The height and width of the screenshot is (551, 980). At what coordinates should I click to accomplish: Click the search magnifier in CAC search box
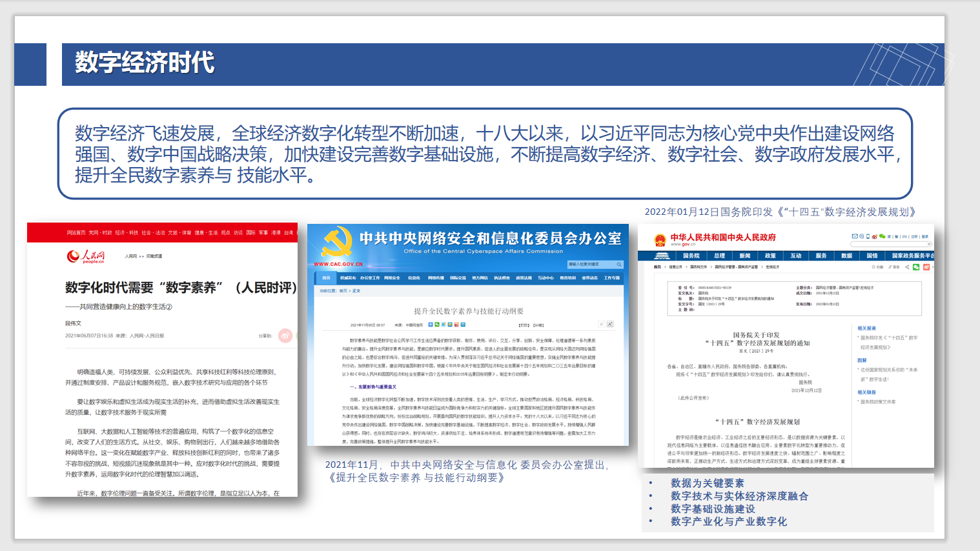point(619,265)
